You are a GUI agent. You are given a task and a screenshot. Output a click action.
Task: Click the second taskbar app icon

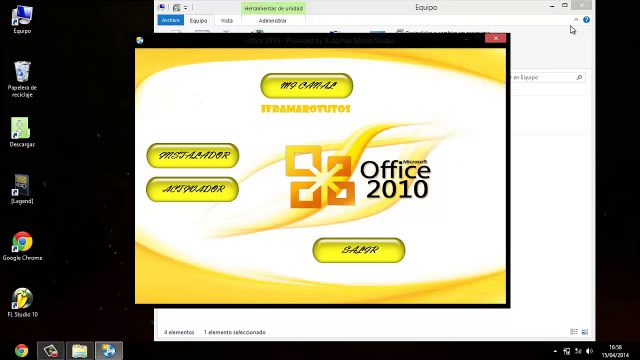click(x=51, y=351)
